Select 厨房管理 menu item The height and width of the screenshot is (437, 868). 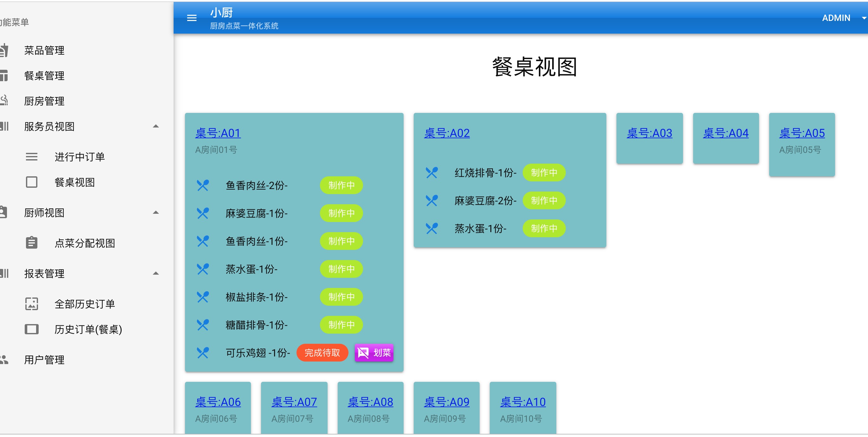[x=44, y=101]
